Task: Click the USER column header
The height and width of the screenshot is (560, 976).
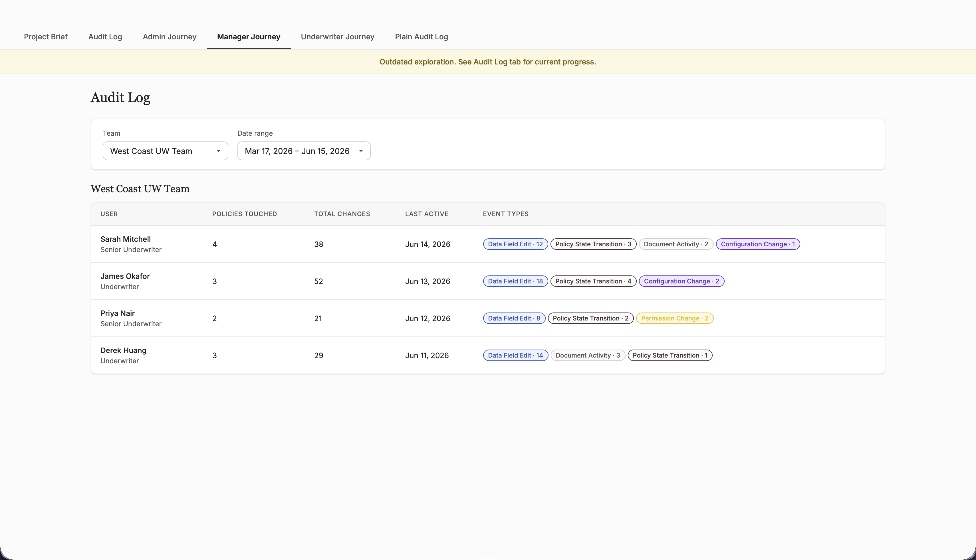Action: [109, 214]
